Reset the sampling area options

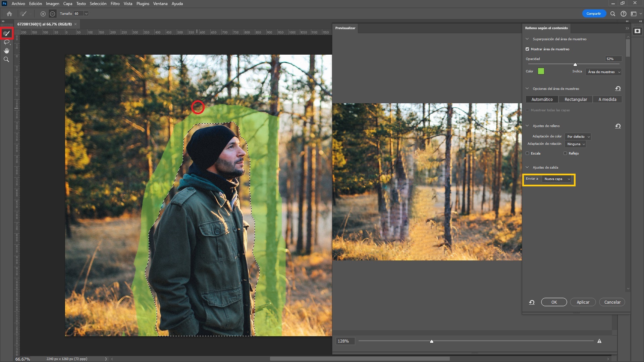[618, 89]
